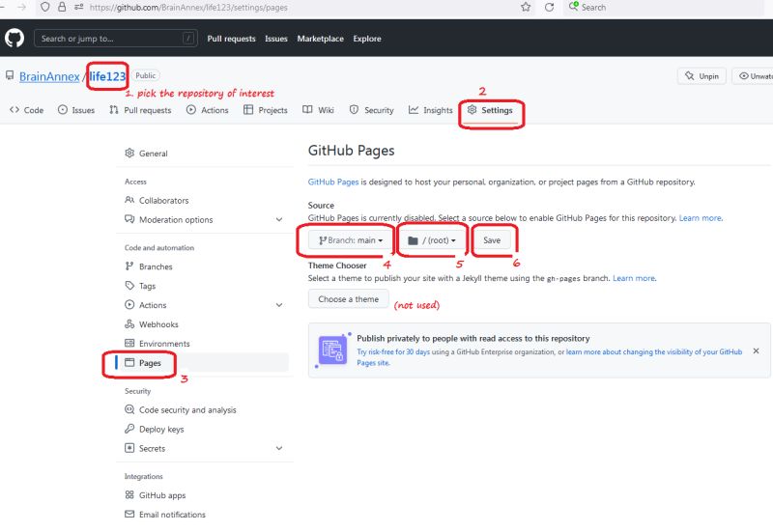Open Pull requests in top navigation
This screenshot has height=532, width=773.
click(231, 39)
